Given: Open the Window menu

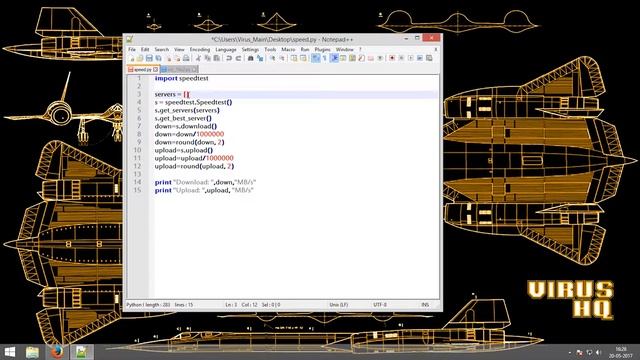Looking at the screenshot, I should 344,49.
